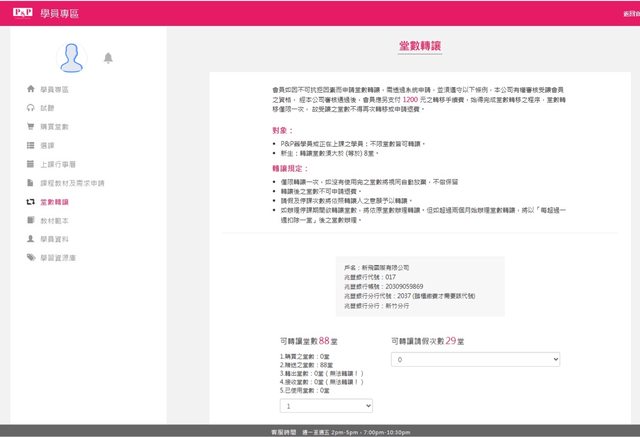Click the list icon for 選課
Screen dimensions: 640x437
[30, 146]
